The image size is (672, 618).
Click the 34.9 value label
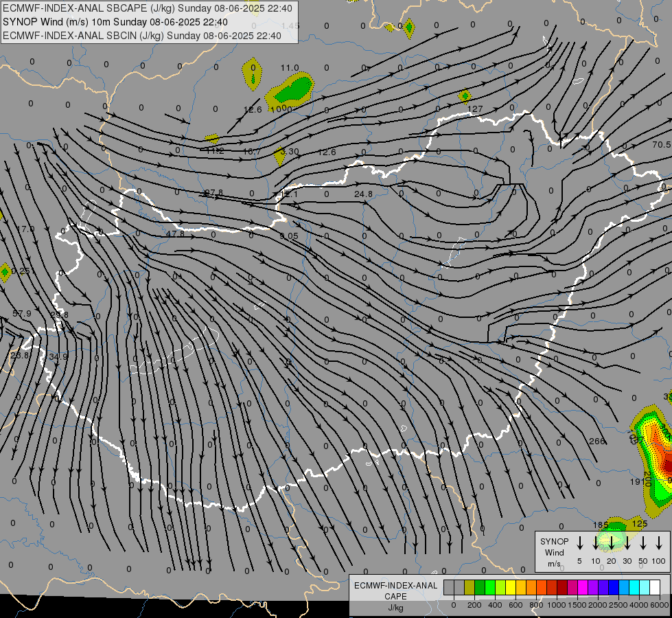[58, 356]
